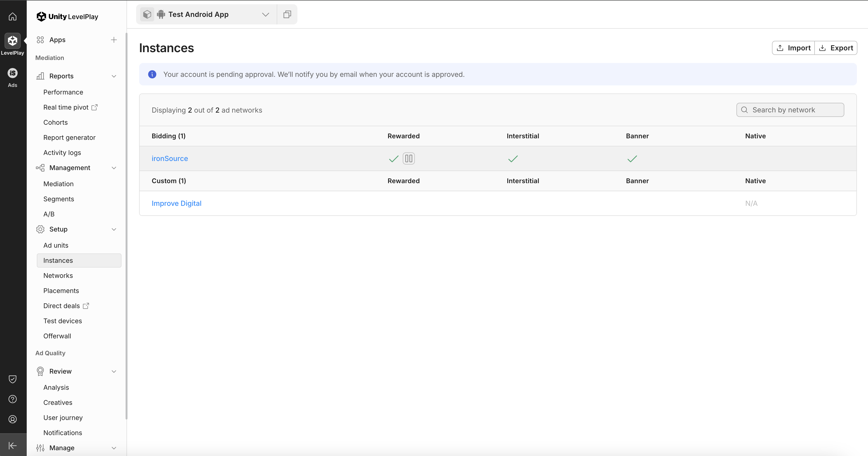Open Ad units setup
868x456 pixels.
pos(56,246)
